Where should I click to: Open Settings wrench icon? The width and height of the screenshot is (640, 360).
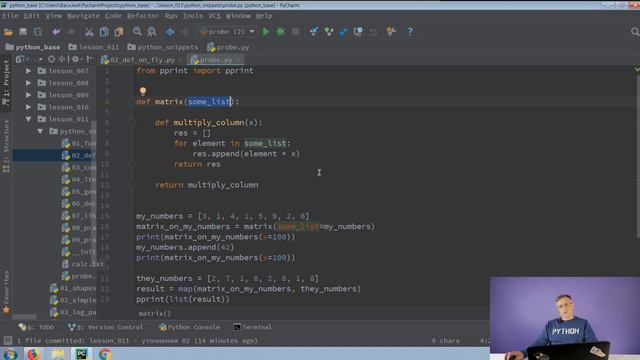(391, 32)
